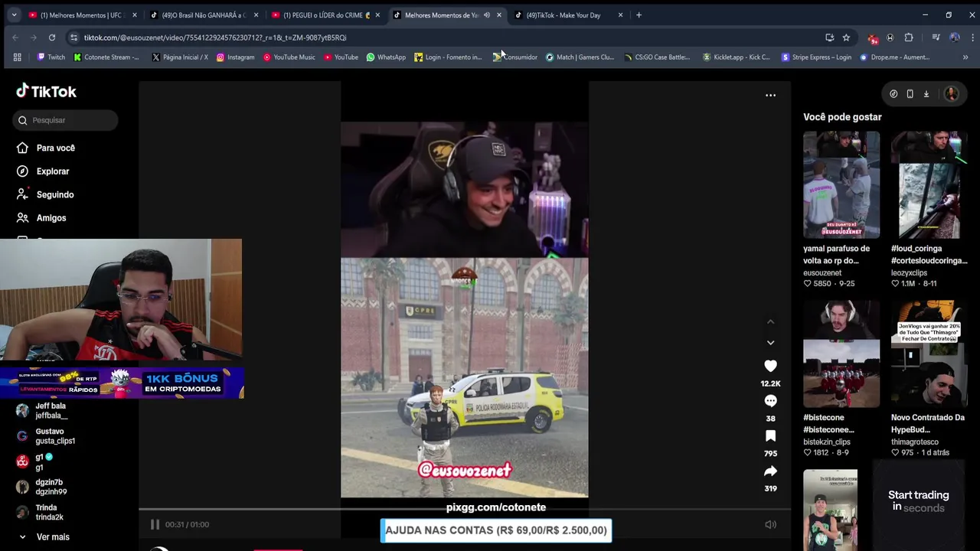This screenshot has height=551, width=980.
Task: Focus the Pesquisar search field
Action: (65, 120)
